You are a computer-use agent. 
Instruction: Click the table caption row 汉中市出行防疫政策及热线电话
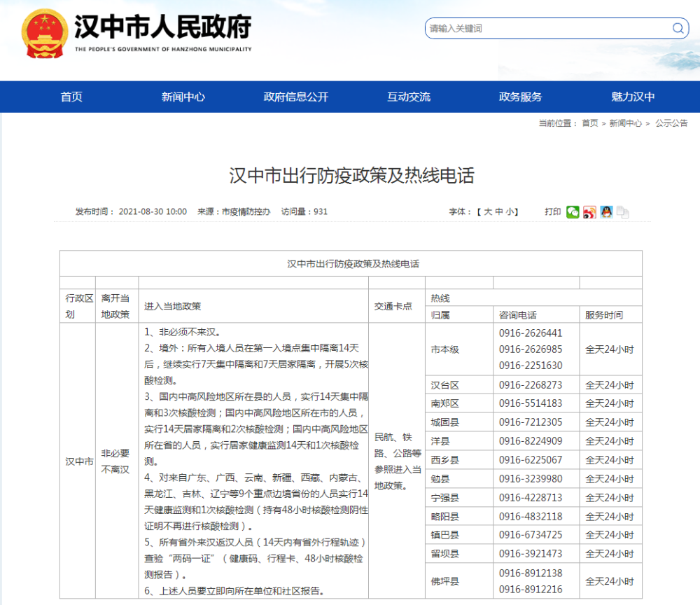[x=351, y=264]
